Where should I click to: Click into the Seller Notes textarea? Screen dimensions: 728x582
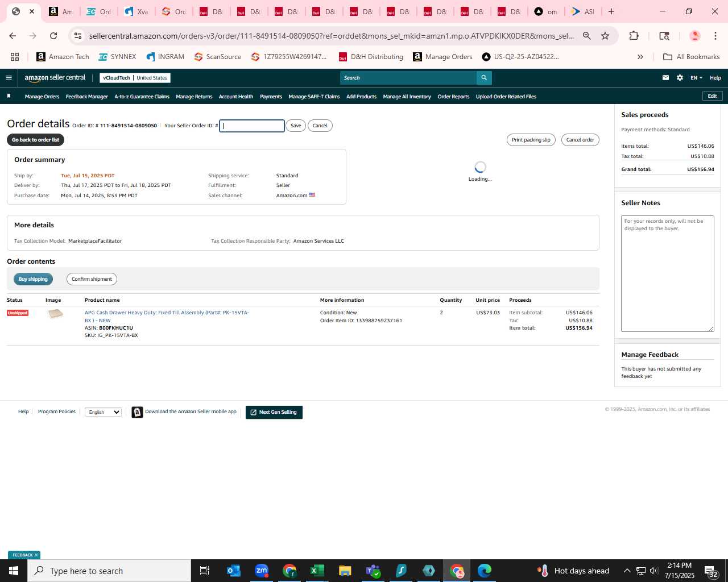[x=668, y=273]
